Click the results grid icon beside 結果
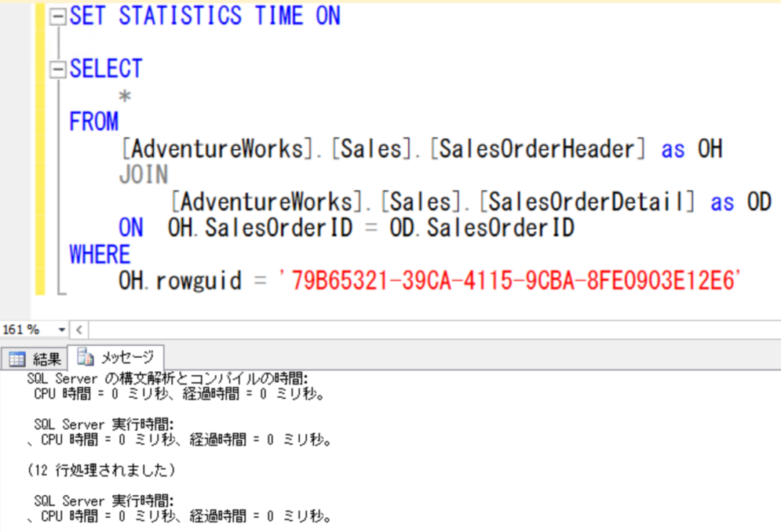 (x=17, y=358)
